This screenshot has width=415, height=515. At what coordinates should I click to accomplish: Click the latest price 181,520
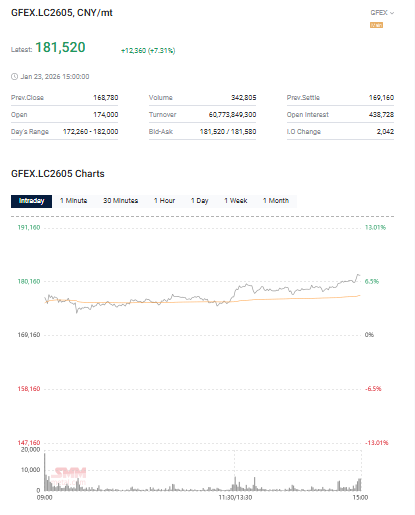pyautogui.click(x=60, y=47)
